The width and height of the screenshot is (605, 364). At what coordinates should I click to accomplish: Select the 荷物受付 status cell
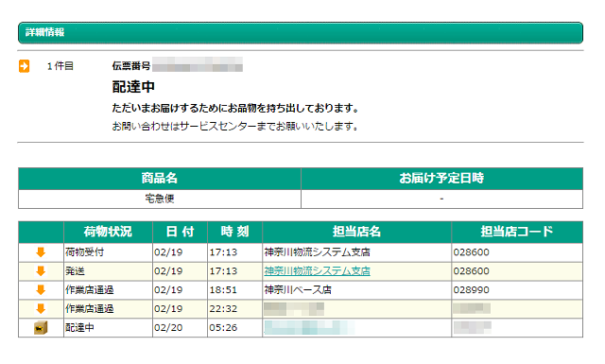(x=108, y=252)
